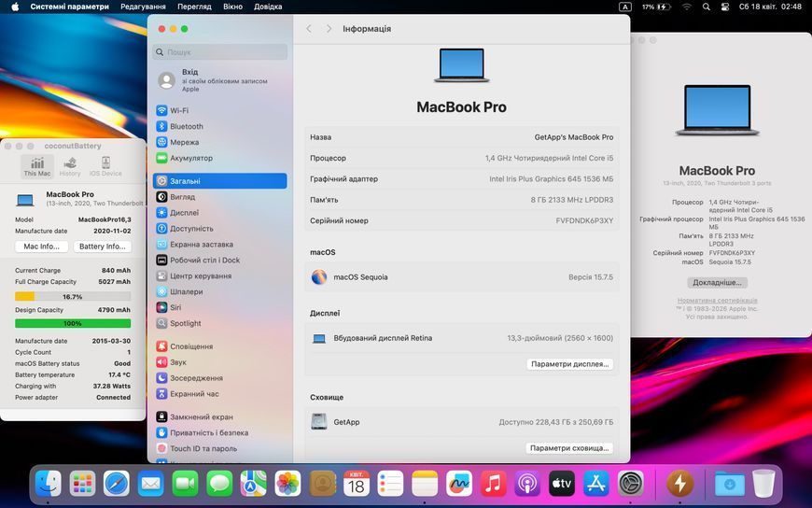Screen dimensions: 812x508
Task: Open Системні параметри menu
Action: click(69, 7)
